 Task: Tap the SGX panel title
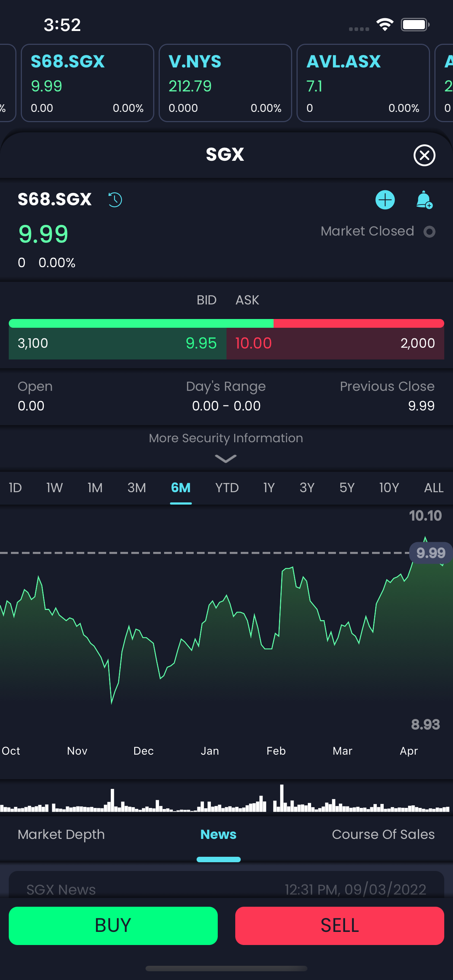pyautogui.click(x=225, y=154)
